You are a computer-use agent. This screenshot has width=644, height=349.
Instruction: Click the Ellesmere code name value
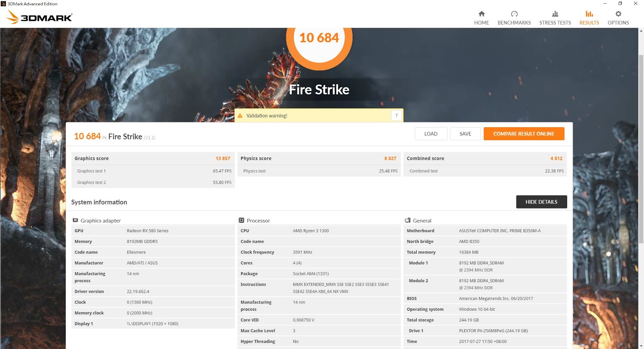[136, 252]
